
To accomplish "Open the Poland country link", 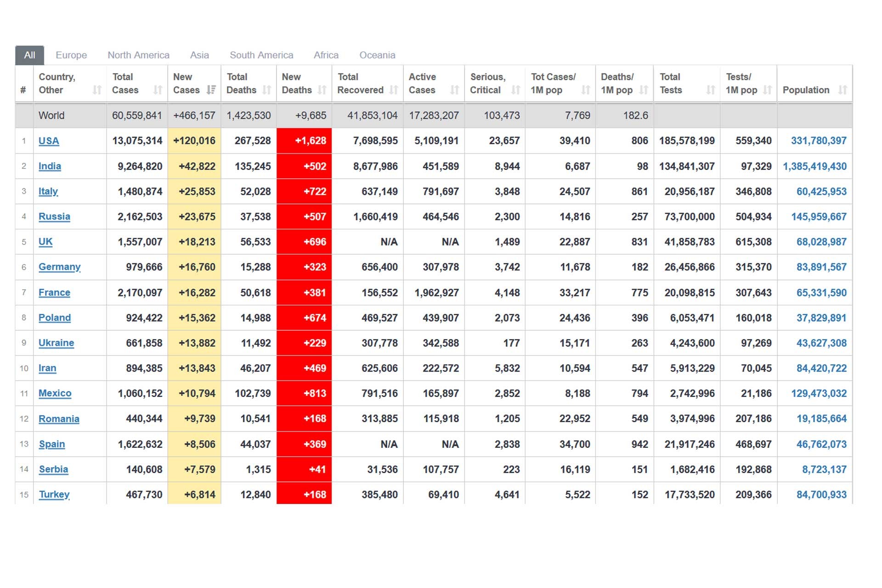I will 55,318.
